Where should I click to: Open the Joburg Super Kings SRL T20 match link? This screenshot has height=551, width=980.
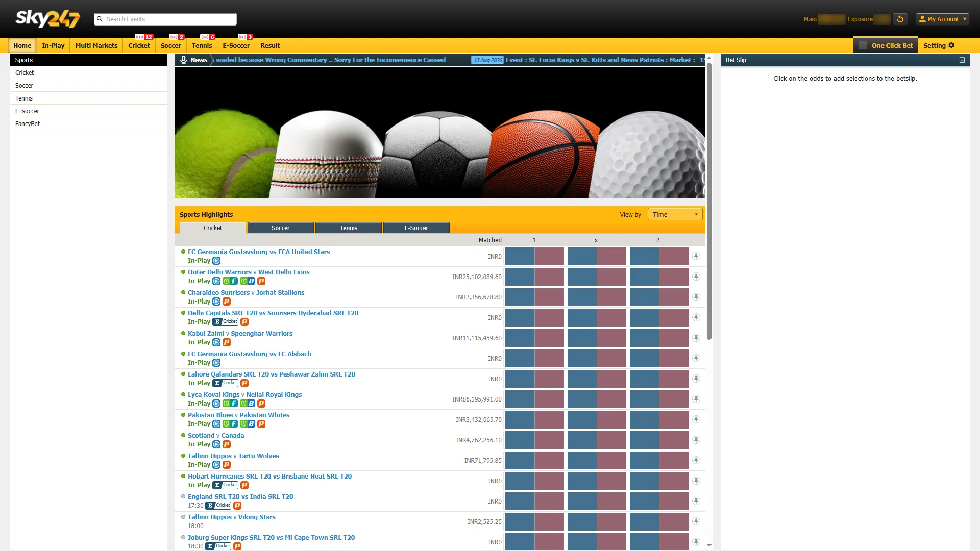click(x=271, y=538)
